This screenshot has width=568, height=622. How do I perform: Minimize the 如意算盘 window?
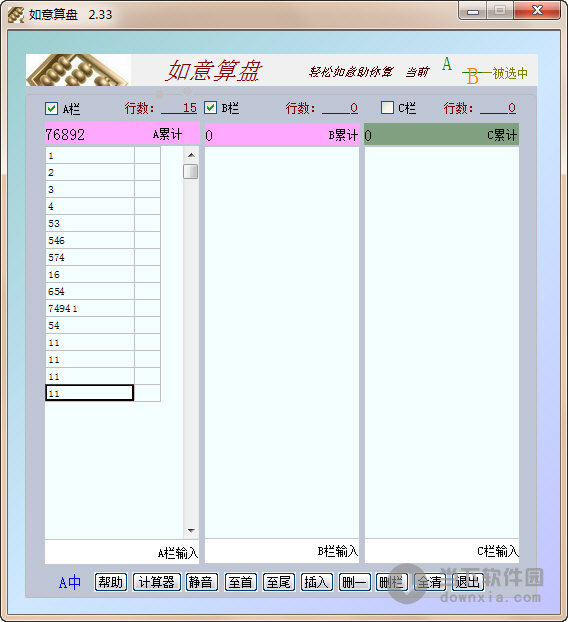pos(473,11)
